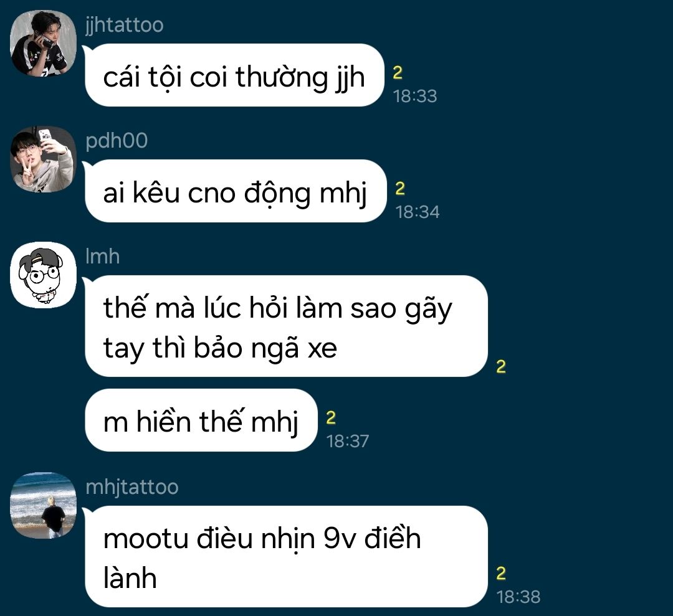Tap unread count beside 18:33 message

pos(398,73)
